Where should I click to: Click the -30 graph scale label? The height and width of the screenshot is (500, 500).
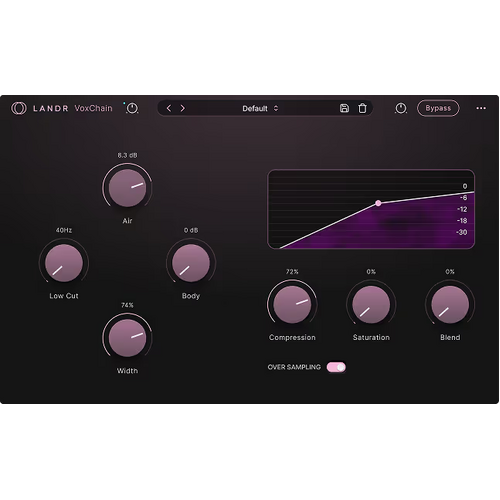pyautogui.click(x=462, y=232)
